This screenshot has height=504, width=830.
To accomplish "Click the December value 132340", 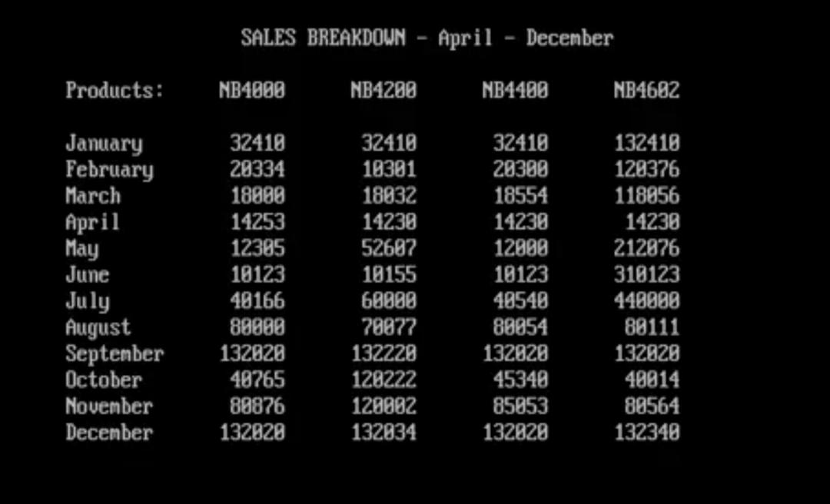I will [x=646, y=433].
